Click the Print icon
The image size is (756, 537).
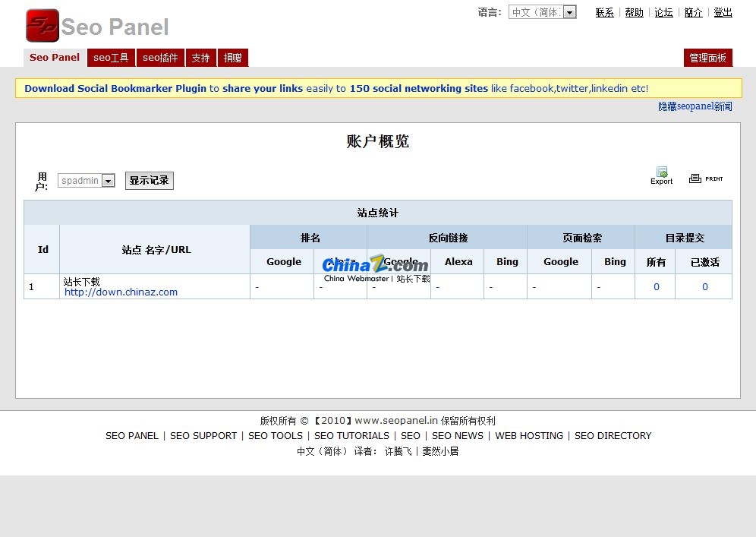click(x=705, y=178)
